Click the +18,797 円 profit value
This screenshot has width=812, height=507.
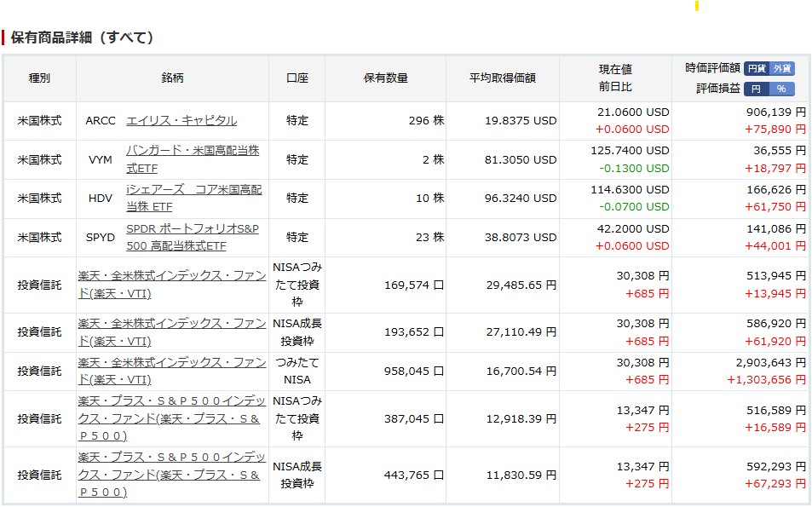pyautogui.click(x=775, y=169)
